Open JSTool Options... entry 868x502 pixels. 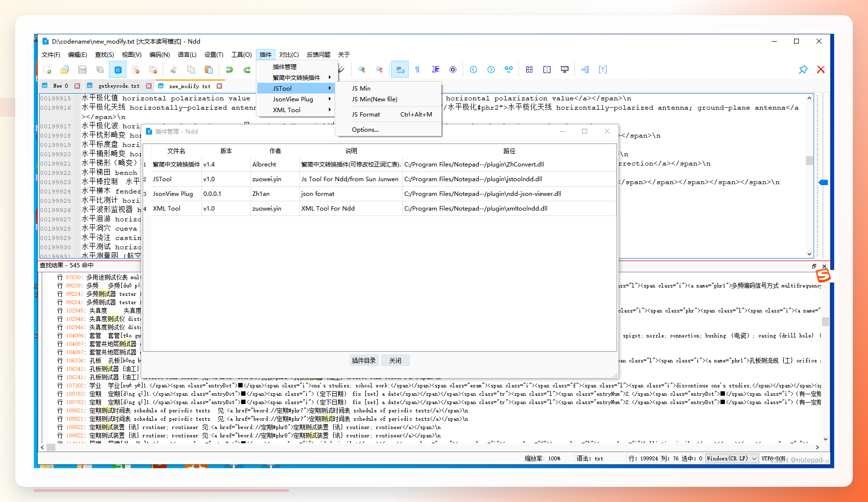(388, 130)
